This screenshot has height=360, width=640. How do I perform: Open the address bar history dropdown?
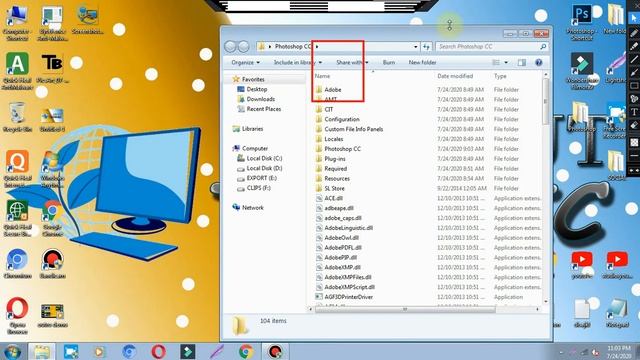416,47
